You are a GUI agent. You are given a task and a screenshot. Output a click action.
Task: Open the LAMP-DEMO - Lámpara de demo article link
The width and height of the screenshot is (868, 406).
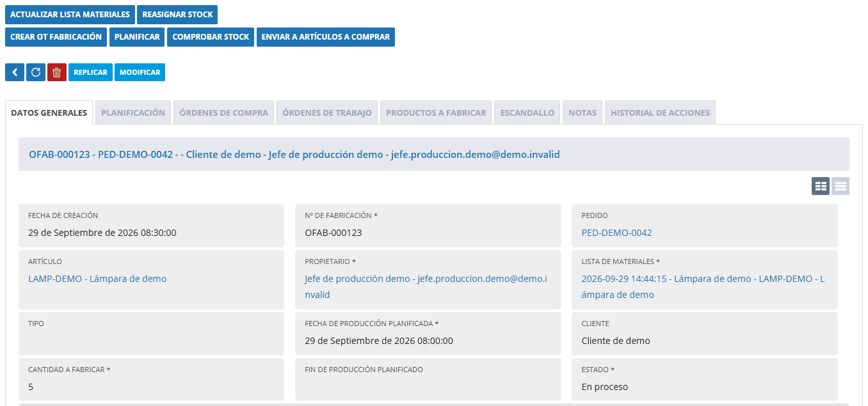(97, 279)
